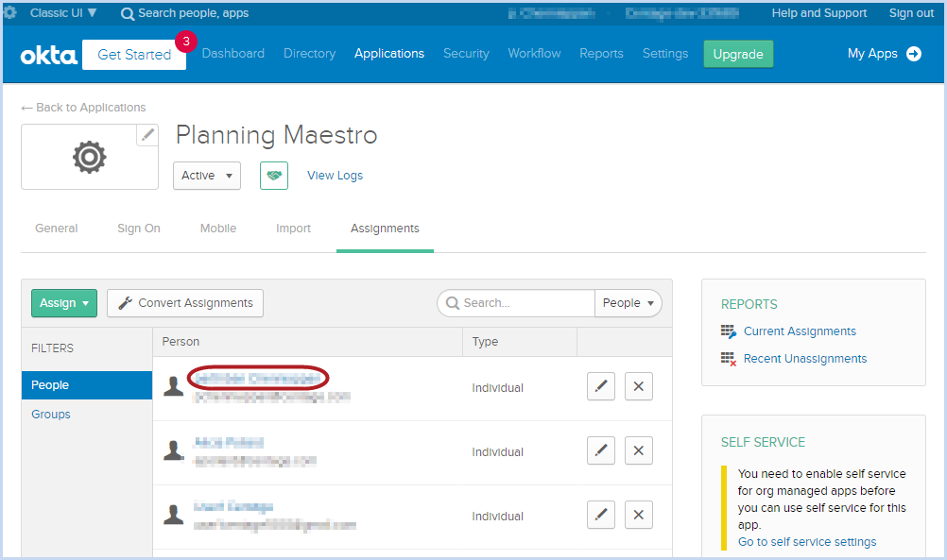Open the Active status dropdown
This screenshot has height=560, width=947.
click(x=207, y=176)
